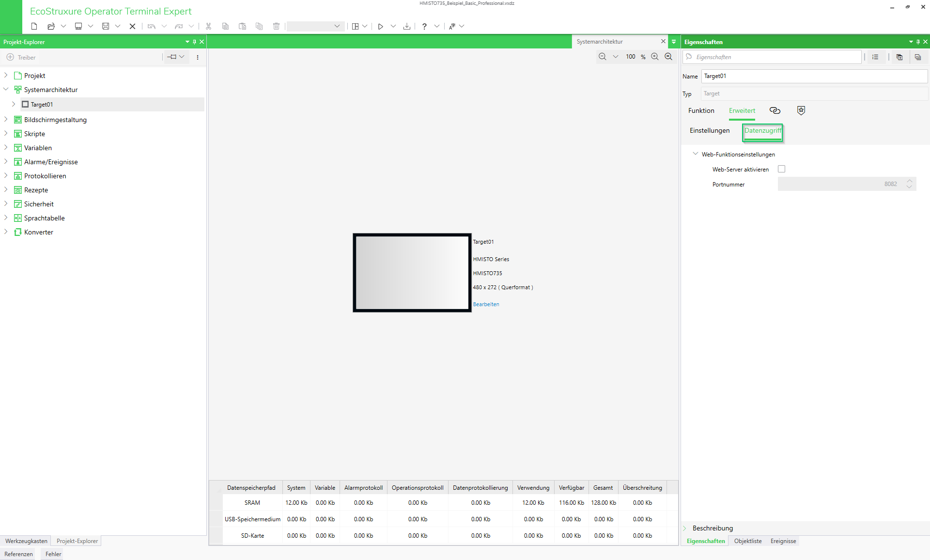Click the language text icon in toolbar

point(452,26)
